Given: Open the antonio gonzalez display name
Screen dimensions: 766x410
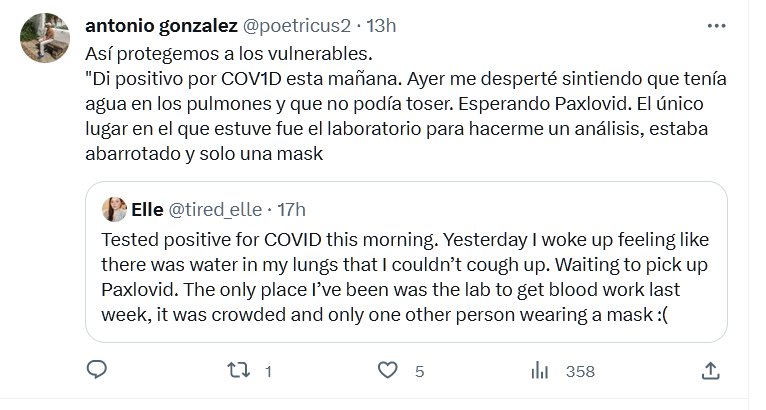Looking at the screenshot, I should tap(162, 24).
